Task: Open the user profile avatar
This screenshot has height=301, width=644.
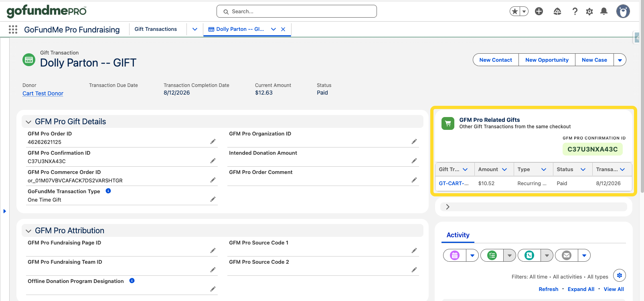Action: coord(623,11)
